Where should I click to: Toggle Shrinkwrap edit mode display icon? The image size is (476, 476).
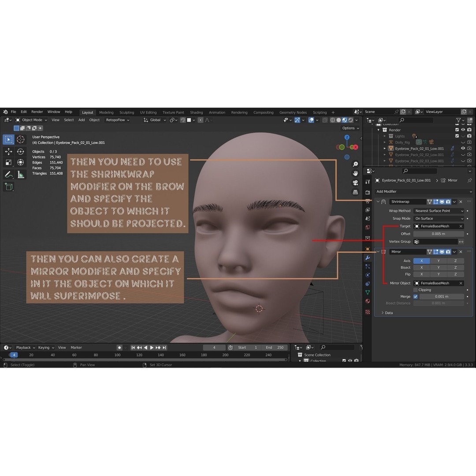(x=436, y=201)
